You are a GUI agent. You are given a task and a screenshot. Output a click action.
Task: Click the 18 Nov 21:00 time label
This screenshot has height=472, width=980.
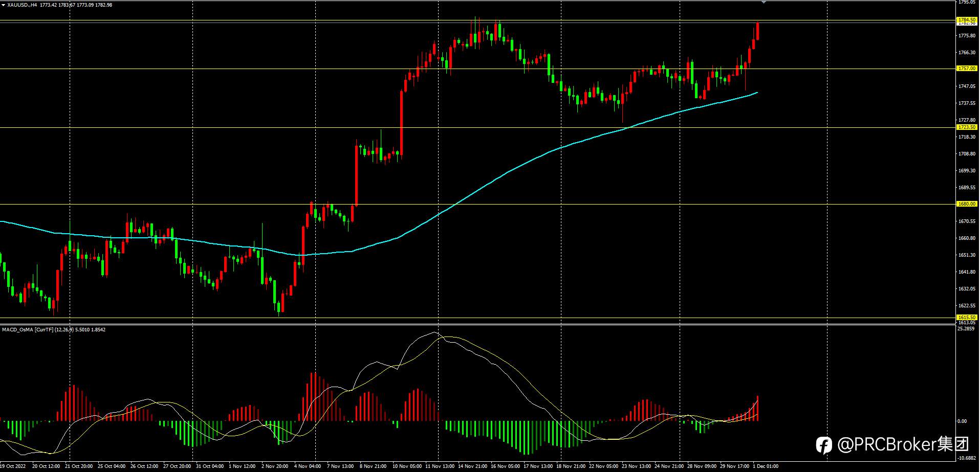click(571, 466)
